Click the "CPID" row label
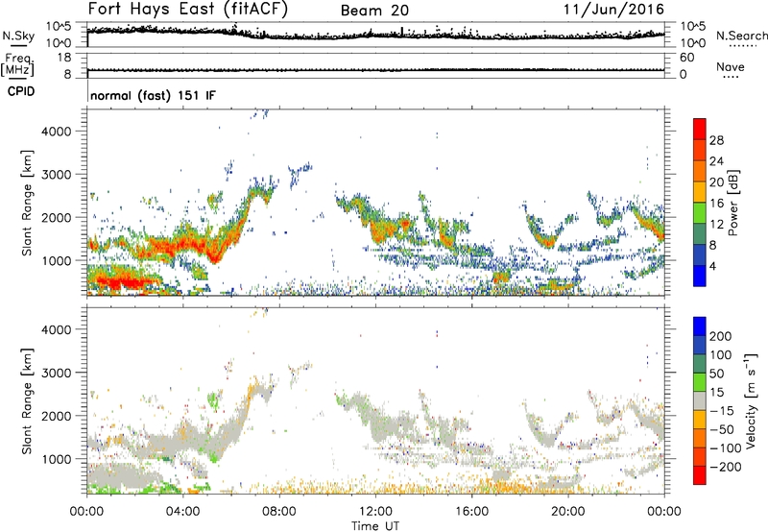The height and width of the screenshot is (532, 768). 21,91
